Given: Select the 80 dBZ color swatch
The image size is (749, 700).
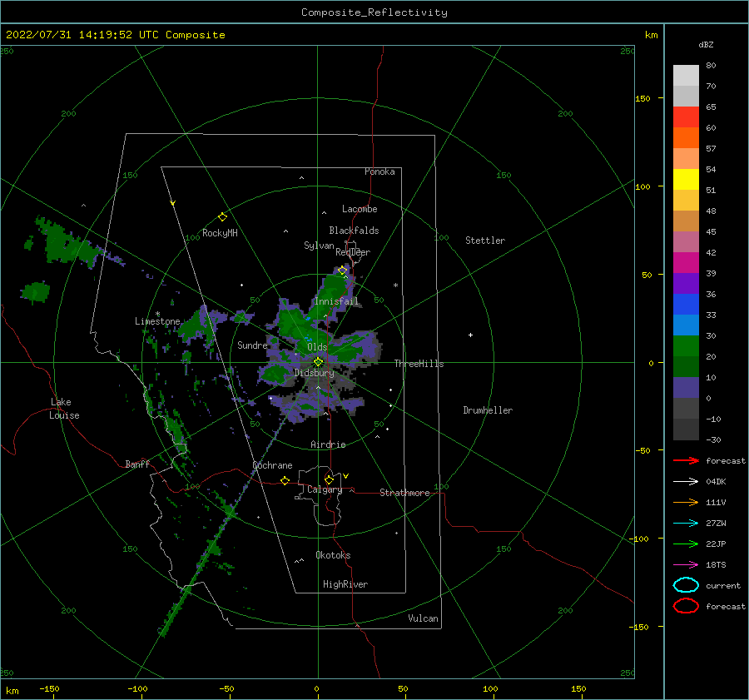Looking at the screenshot, I should coord(686,75).
